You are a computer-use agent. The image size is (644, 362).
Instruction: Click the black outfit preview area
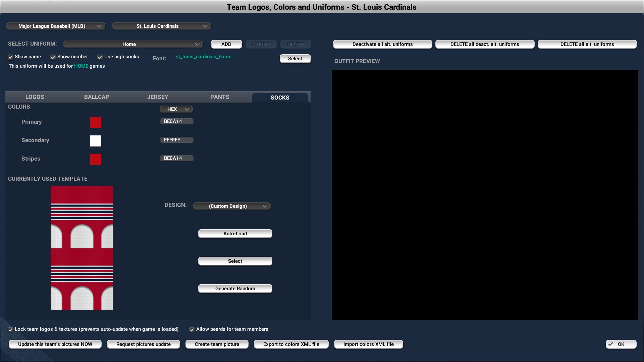click(485, 195)
